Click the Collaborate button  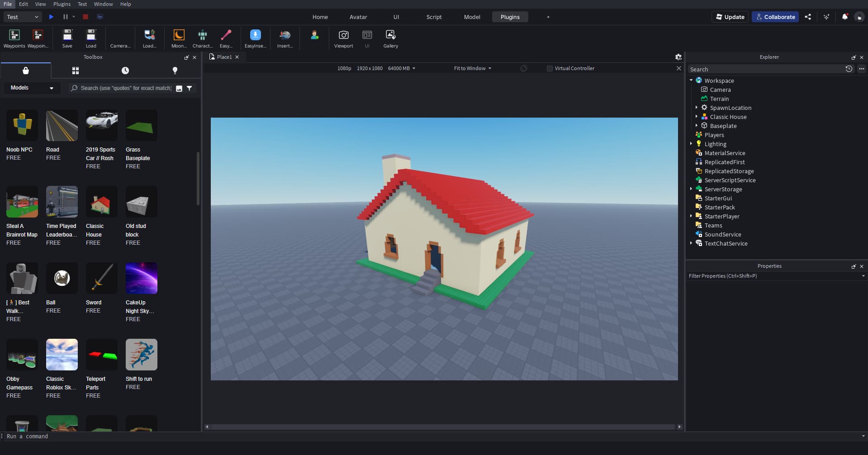pyautogui.click(x=775, y=17)
